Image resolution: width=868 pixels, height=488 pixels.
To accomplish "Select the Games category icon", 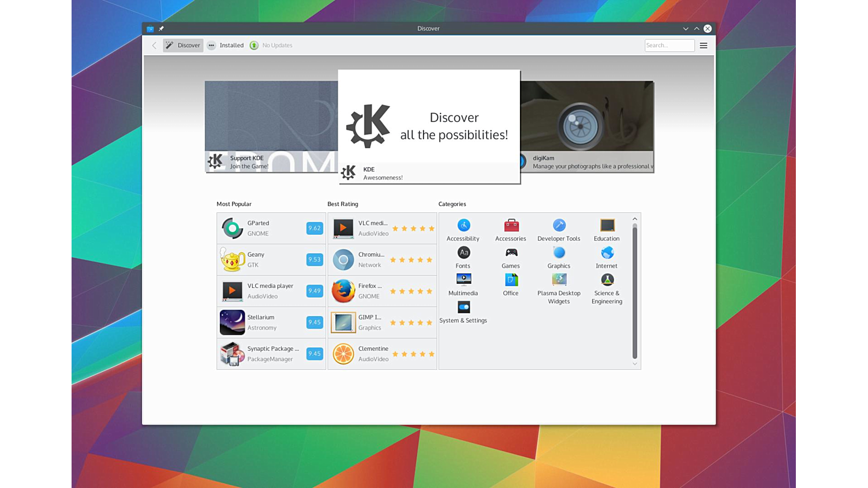I will 511,253.
